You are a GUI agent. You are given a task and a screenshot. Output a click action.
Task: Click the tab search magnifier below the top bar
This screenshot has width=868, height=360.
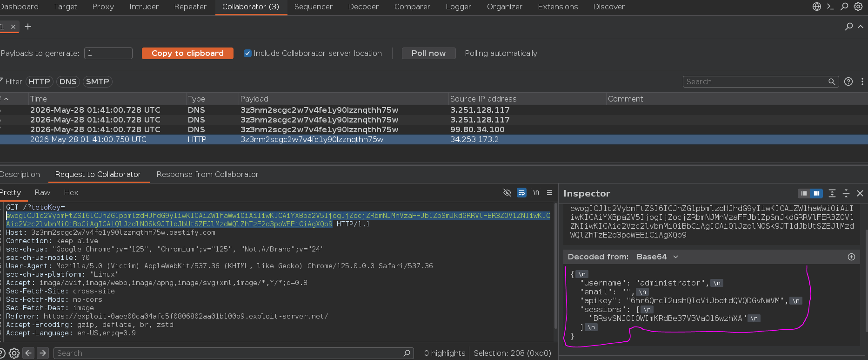pyautogui.click(x=849, y=27)
